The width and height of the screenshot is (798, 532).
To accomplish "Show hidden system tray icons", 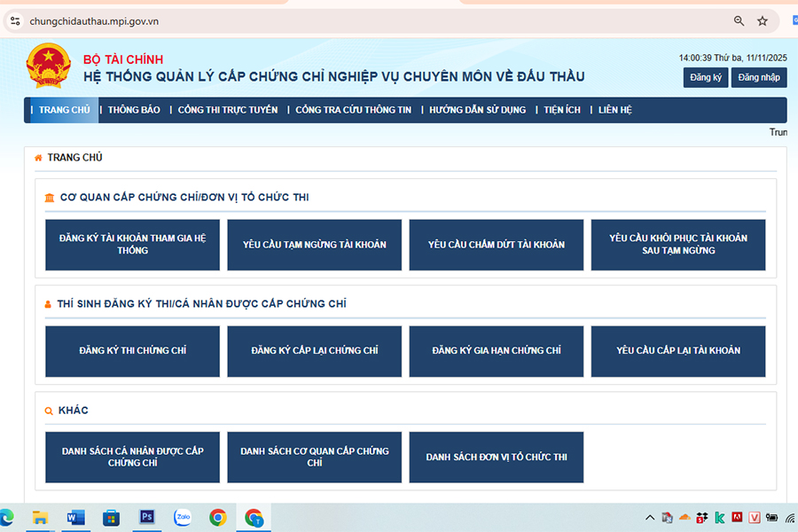I will click(650, 518).
